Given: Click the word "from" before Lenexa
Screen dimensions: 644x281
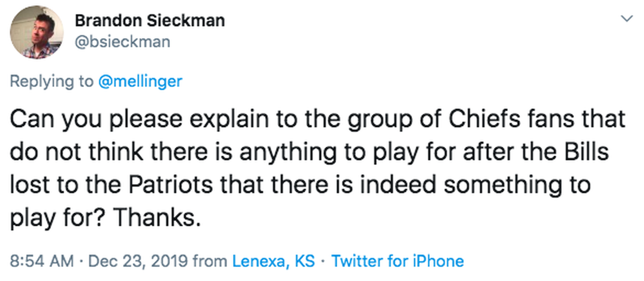Looking at the screenshot, I should [211, 261].
